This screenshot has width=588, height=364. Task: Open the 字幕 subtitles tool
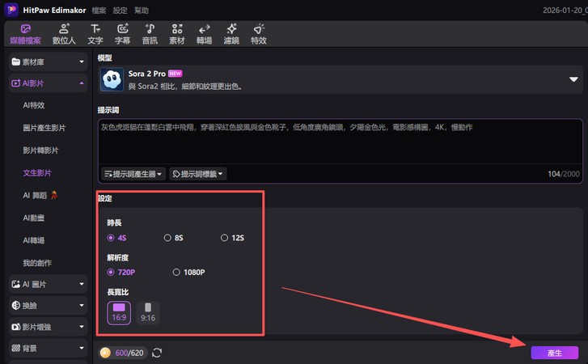123,34
